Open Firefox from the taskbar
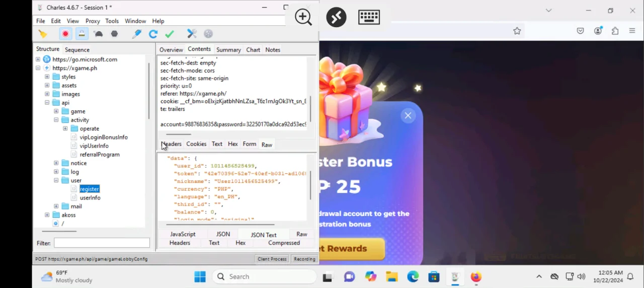 (x=475, y=277)
